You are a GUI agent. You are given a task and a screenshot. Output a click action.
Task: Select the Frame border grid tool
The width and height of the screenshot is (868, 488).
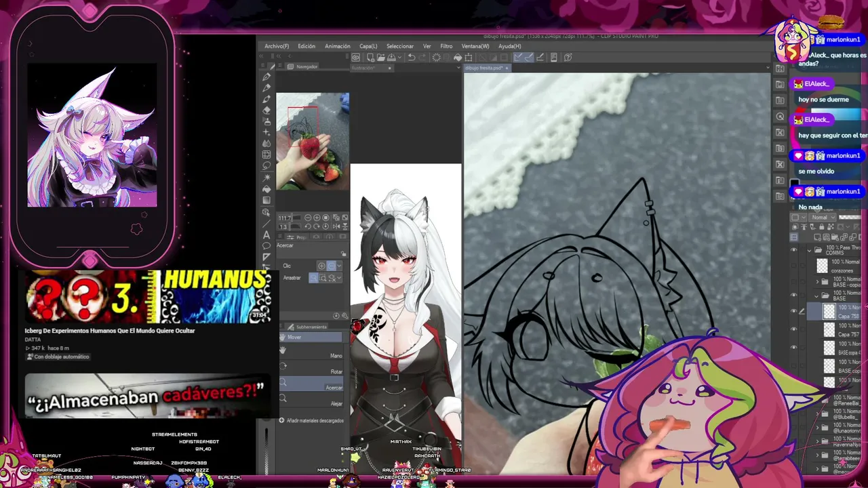[x=267, y=155]
